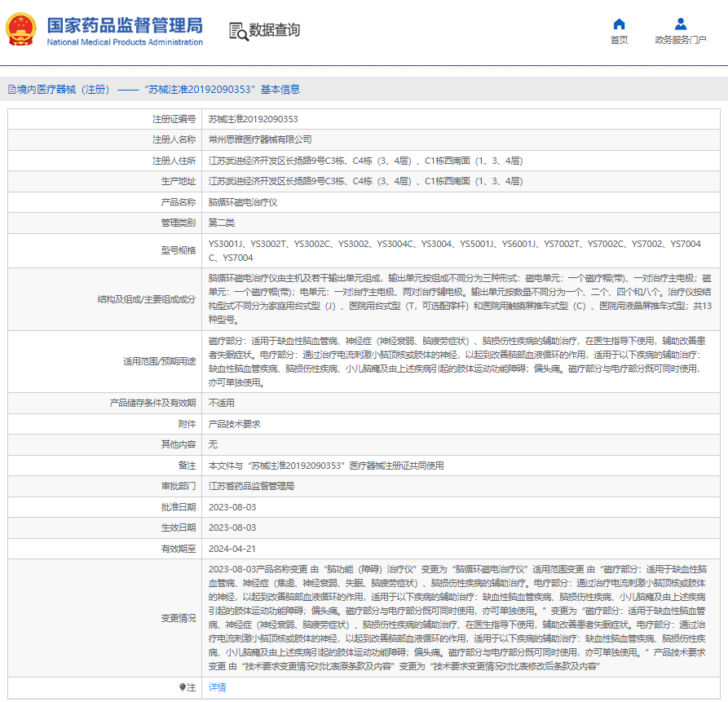Click the 审批部门 row label
Viewport: 728px width, 702px height.
(x=179, y=486)
